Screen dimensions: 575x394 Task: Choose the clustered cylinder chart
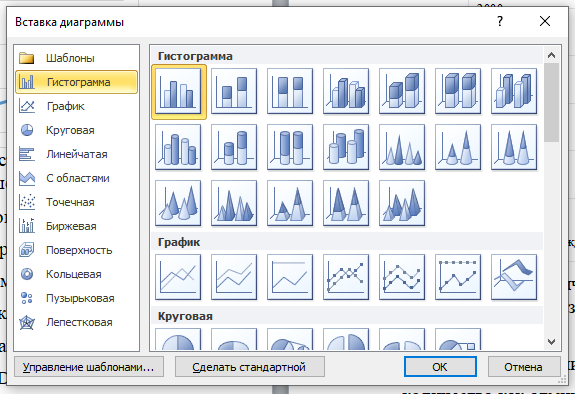178,147
